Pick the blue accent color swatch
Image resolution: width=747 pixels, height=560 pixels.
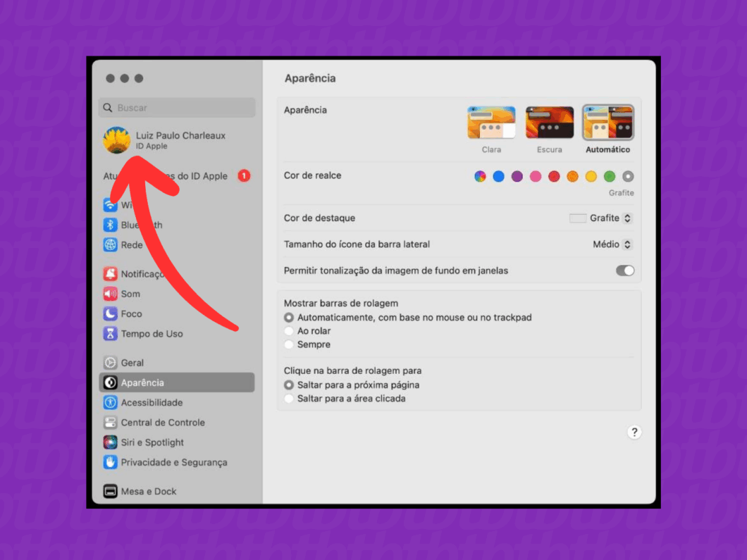point(499,177)
